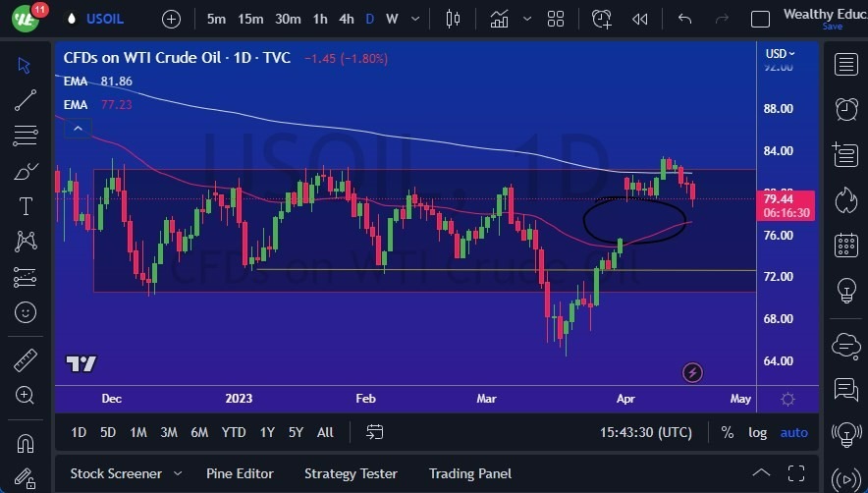Open timezone menu at 15:43:30 (UTC)
This screenshot has height=493, width=868.
646,432
